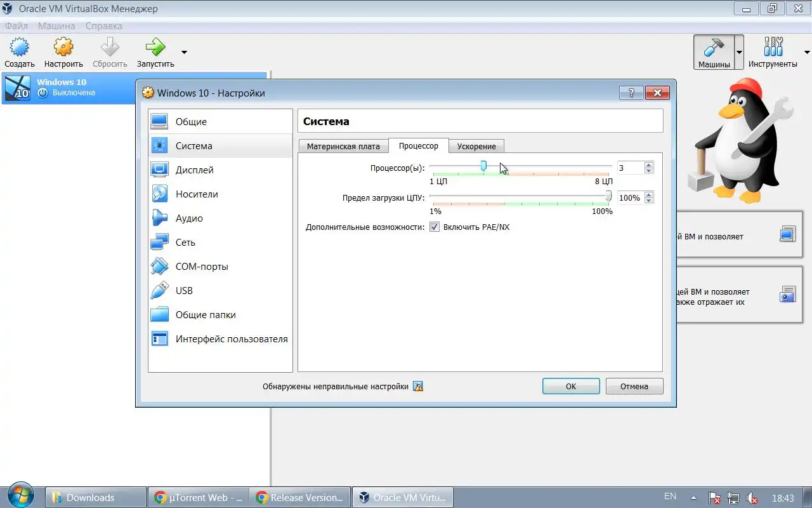
Task: Click the Отмена button
Action: click(x=634, y=386)
